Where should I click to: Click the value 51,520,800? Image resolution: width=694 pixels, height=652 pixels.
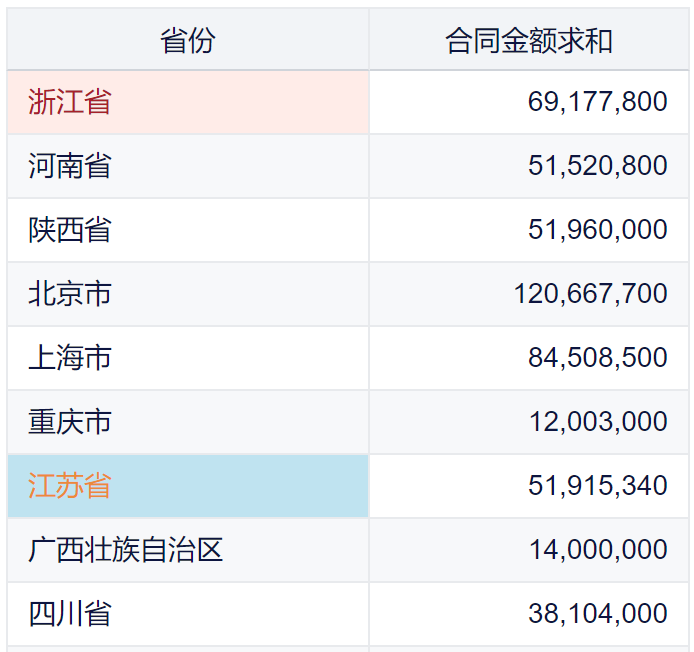click(x=597, y=166)
